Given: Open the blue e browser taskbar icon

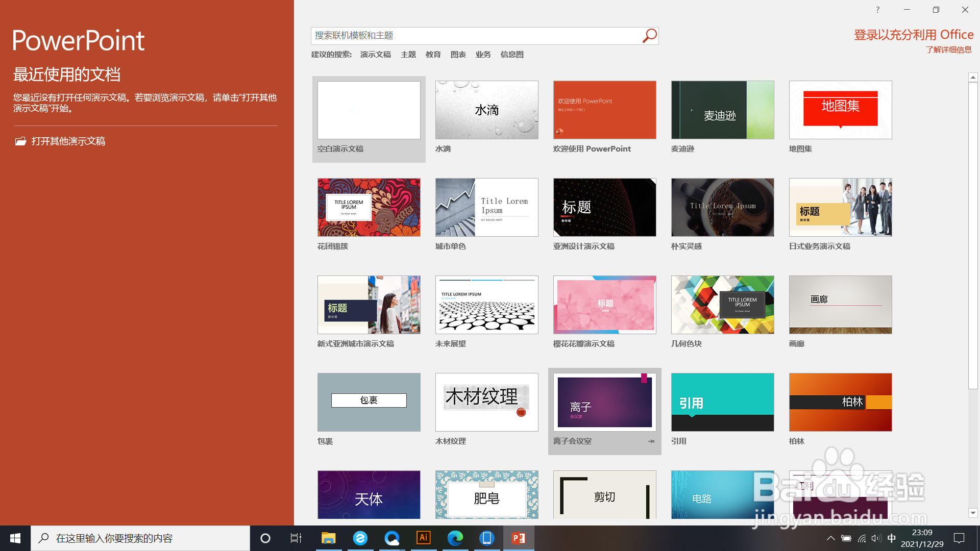Looking at the screenshot, I should coord(360,538).
